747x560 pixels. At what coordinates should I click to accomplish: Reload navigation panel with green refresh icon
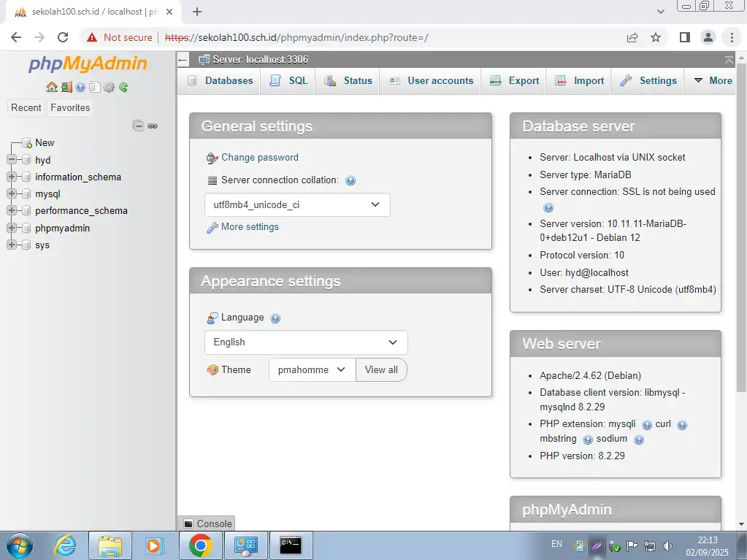pyautogui.click(x=123, y=87)
